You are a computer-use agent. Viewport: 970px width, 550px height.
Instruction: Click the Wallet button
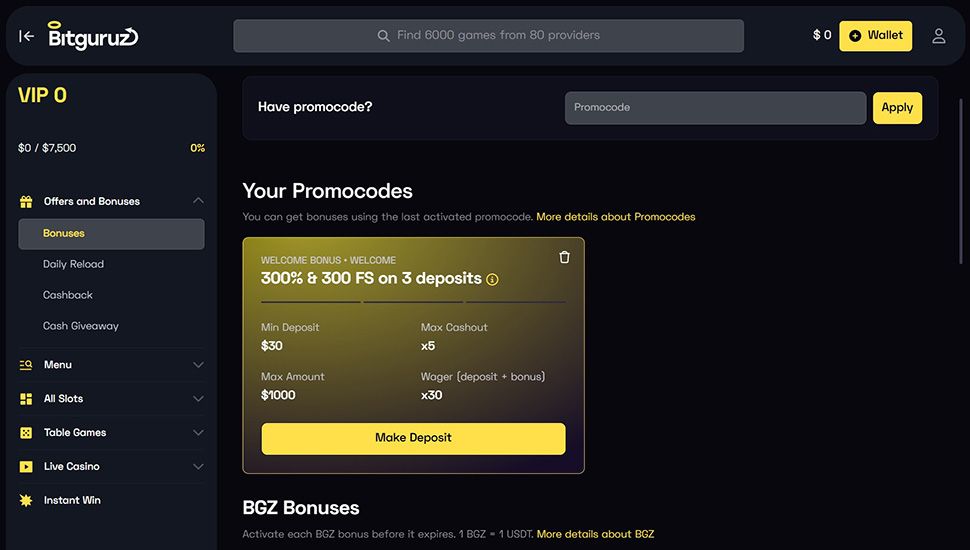tap(875, 36)
